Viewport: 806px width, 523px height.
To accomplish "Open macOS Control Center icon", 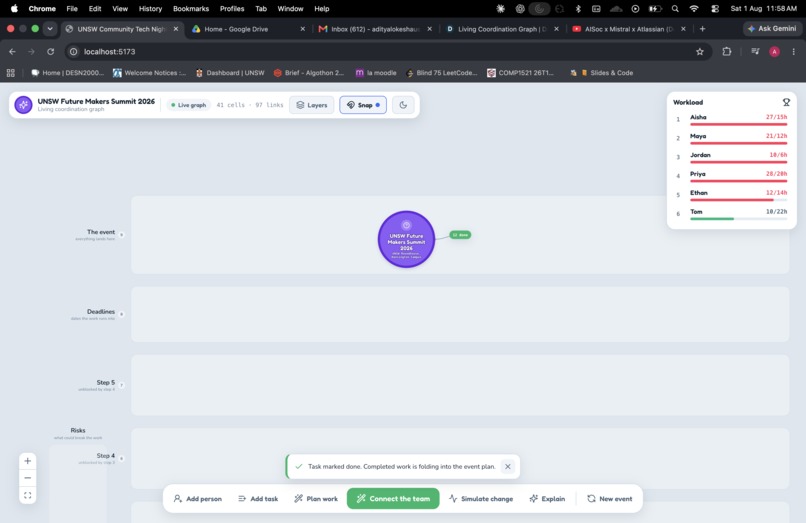I will (x=715, y=9).
